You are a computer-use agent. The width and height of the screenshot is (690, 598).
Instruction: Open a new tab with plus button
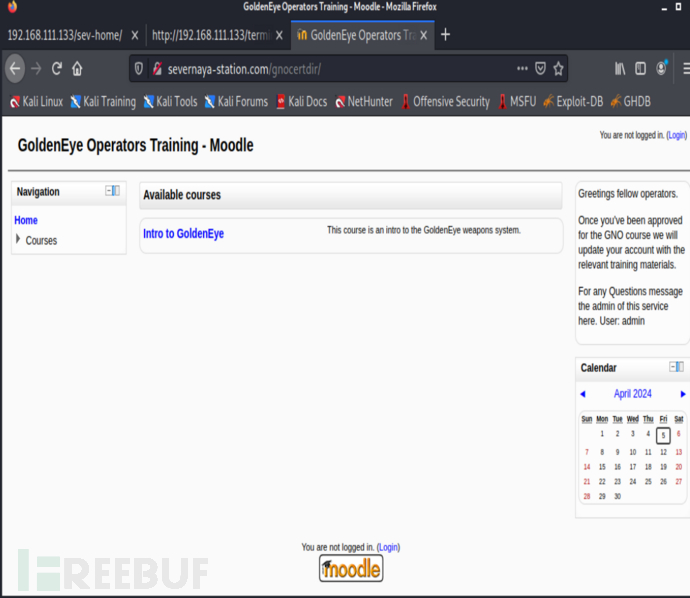[x=445, y=34]
